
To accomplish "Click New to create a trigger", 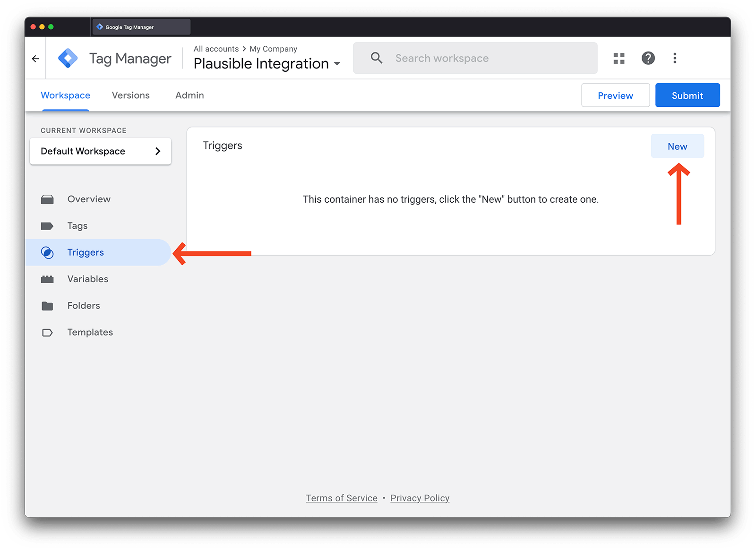I will 677,146.
